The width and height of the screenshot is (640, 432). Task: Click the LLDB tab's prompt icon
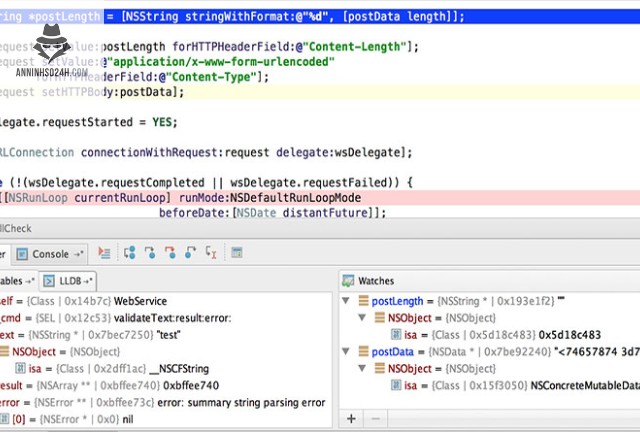coord(49,281)
